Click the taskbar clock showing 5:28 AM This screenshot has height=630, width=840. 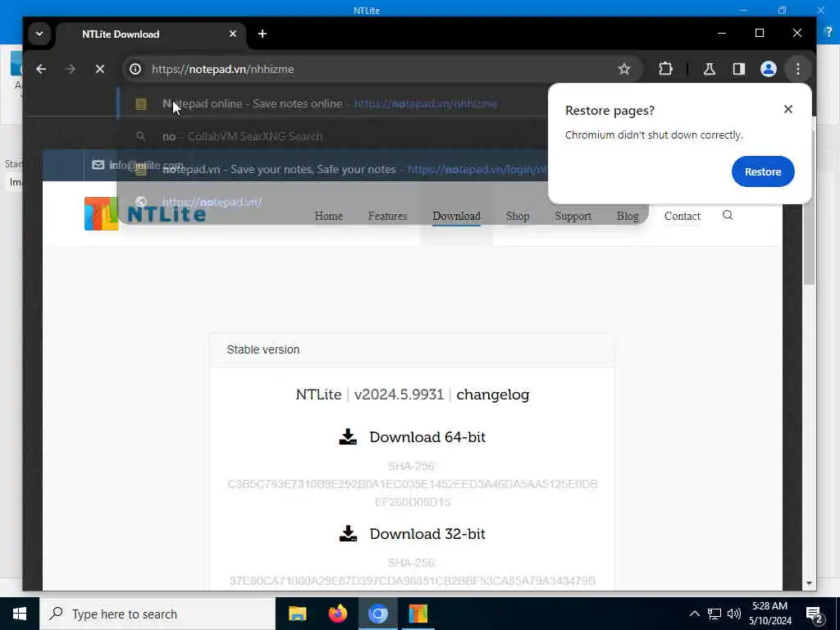[769, 614]
